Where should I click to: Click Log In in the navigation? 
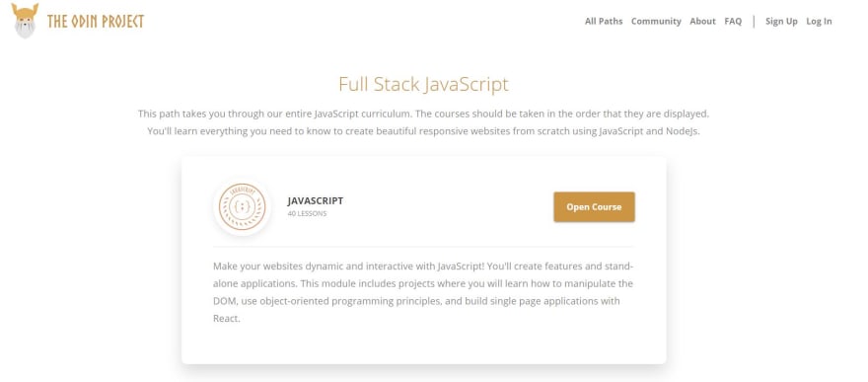819,21
